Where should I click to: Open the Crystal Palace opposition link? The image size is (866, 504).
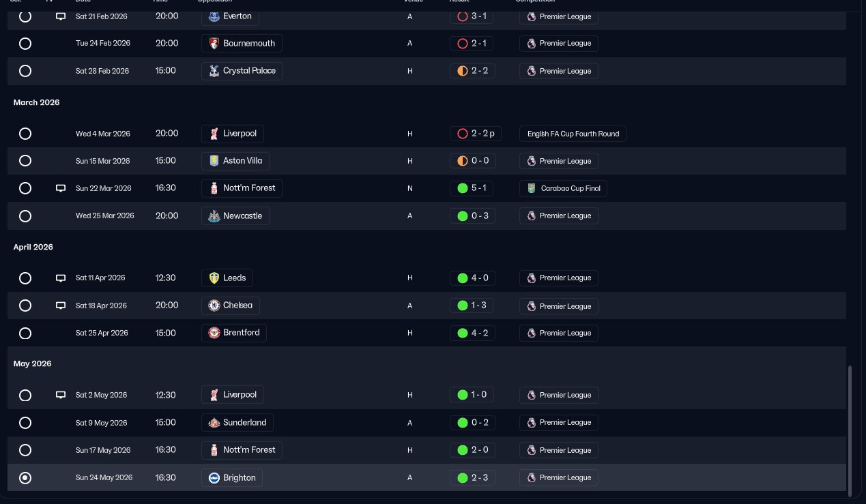pos(242,71)
